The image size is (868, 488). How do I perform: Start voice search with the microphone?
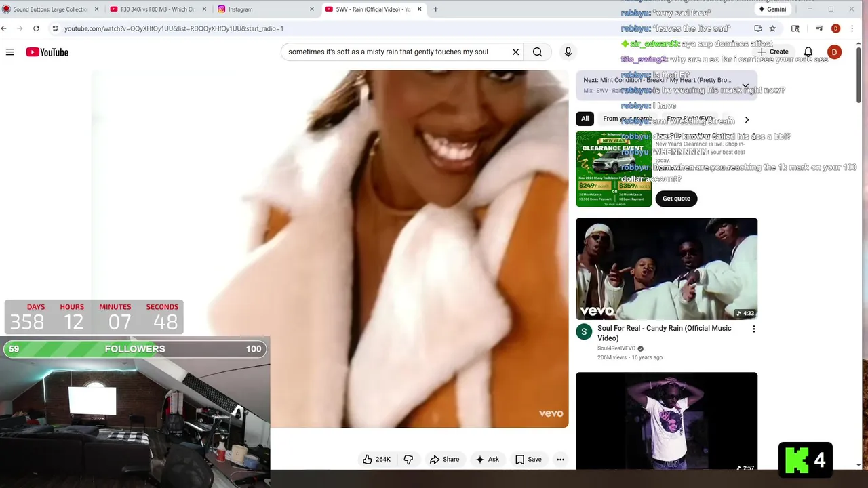tap(568, 52)
